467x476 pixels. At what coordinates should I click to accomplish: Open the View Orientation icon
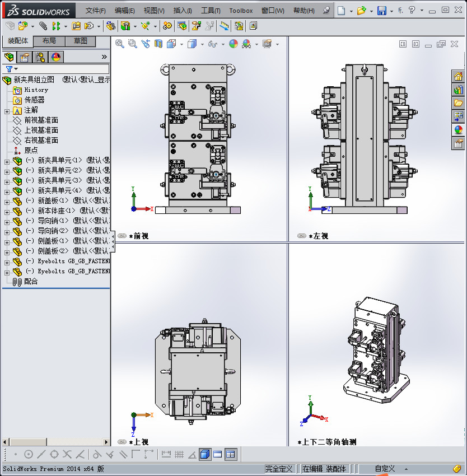click(x=171, y=44)
